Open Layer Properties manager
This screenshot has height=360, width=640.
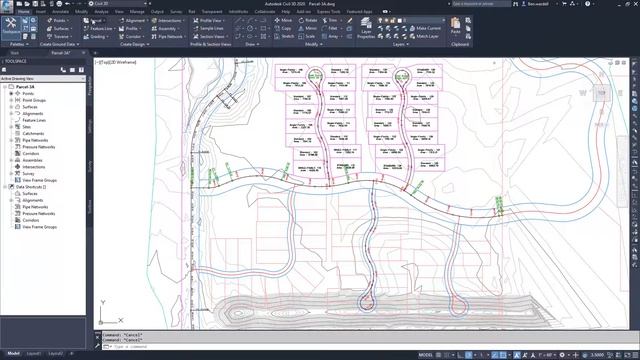coord(366,28)
